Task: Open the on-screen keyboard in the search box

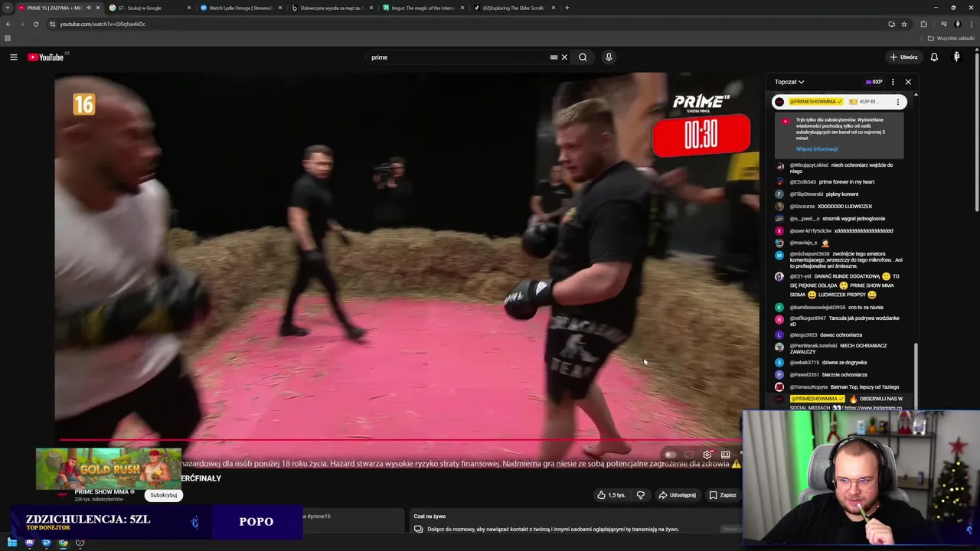Action: tap(554, 57)
